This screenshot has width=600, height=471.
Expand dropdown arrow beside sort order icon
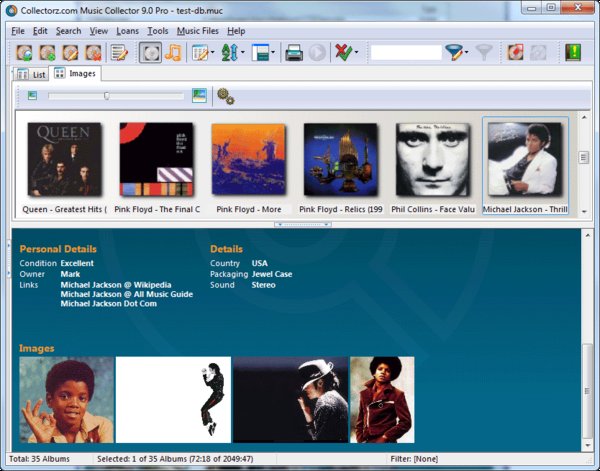242,52
